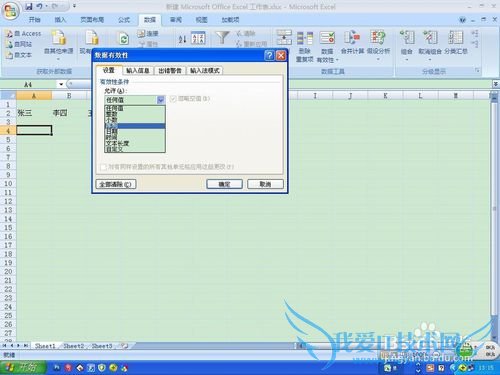
Task: Switch to the 审阅 ribbon tab
Action: point(176,20)
